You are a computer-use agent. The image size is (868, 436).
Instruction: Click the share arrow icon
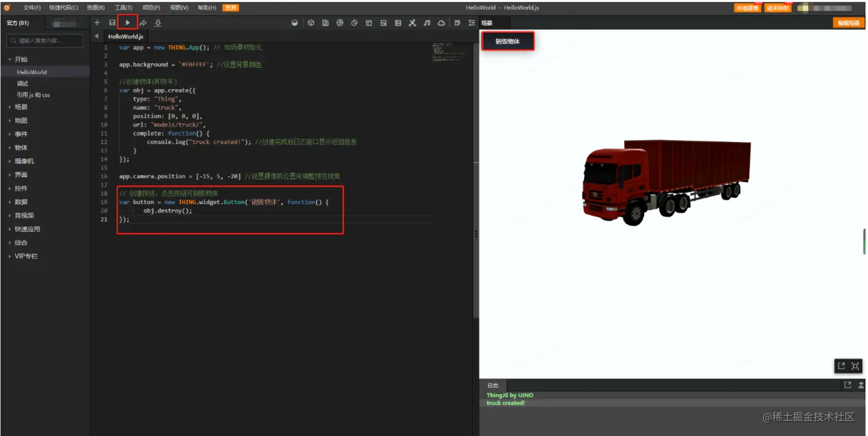tap(143, 23)
